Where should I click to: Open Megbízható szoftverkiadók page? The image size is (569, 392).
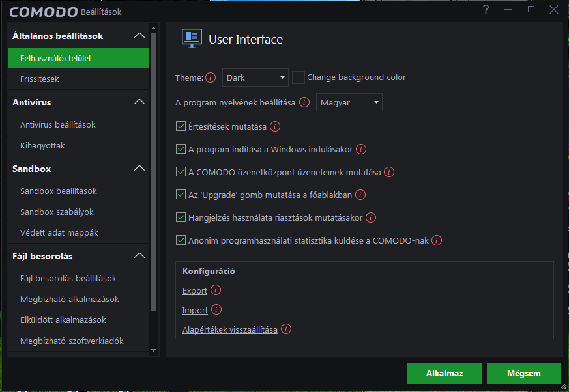78,341
